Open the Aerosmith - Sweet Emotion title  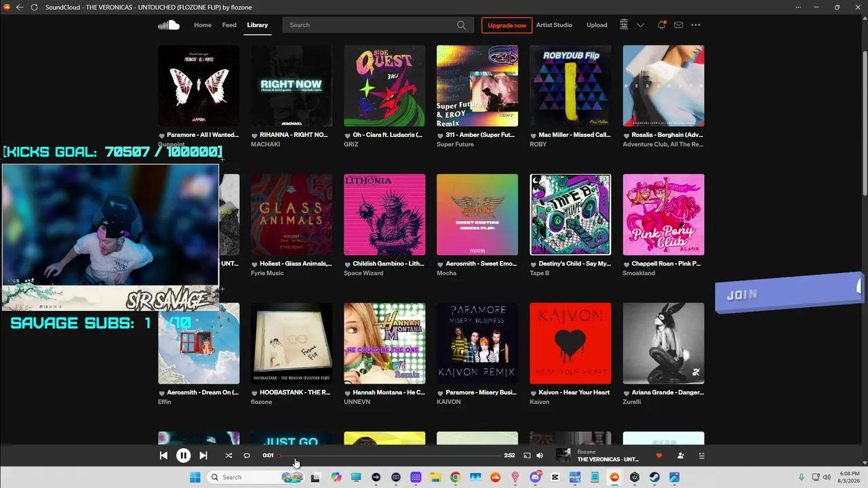tap(481, 264)
